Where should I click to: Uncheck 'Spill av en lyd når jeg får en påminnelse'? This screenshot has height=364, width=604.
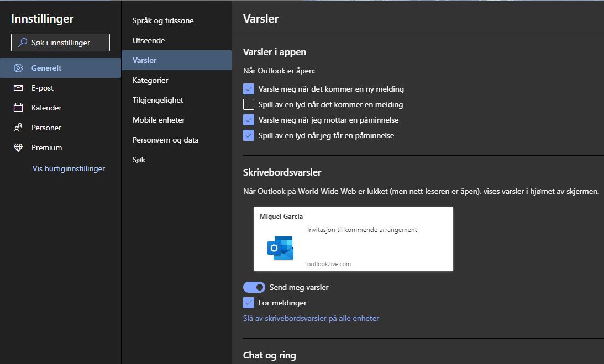[x=249, y=135]
